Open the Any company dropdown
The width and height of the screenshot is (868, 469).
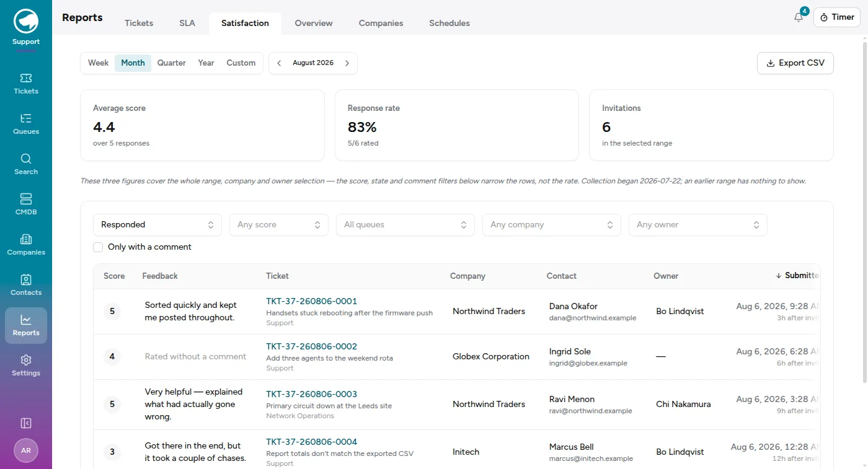[x=552, y=225]
